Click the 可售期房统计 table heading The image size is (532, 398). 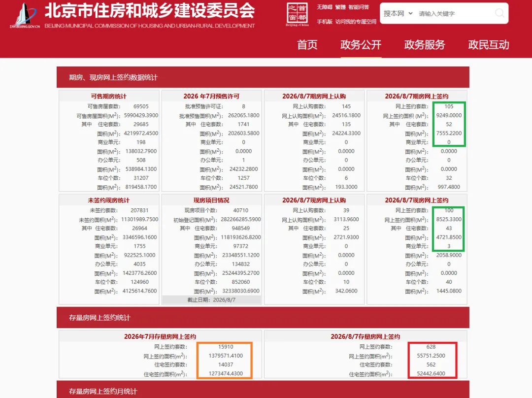pos(108,97)
